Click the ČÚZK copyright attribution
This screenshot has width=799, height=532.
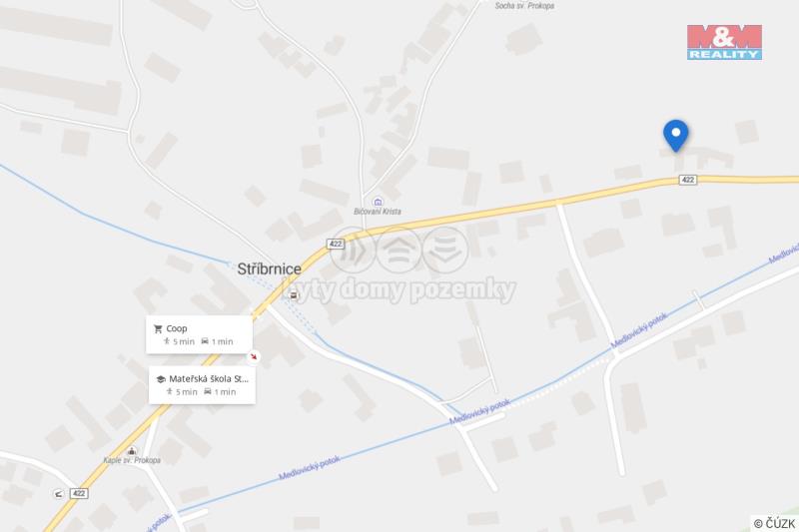[x=775, y=523]
